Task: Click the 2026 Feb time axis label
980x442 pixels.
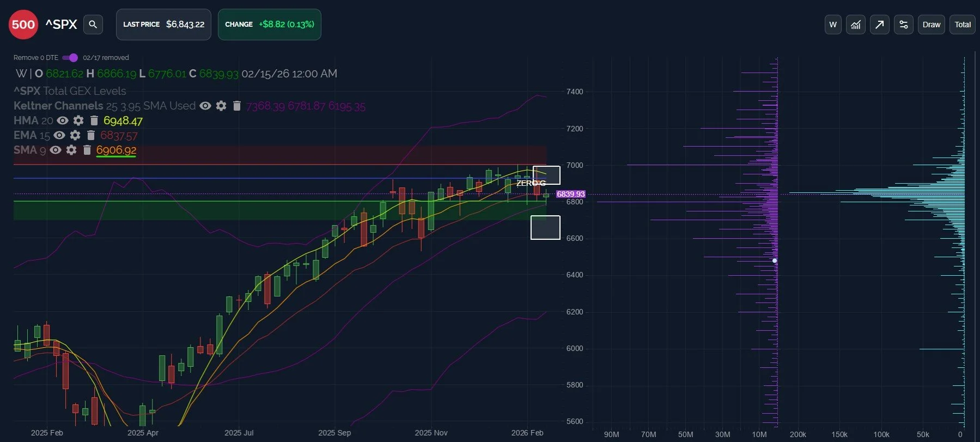Action: [x=527, y=433]
